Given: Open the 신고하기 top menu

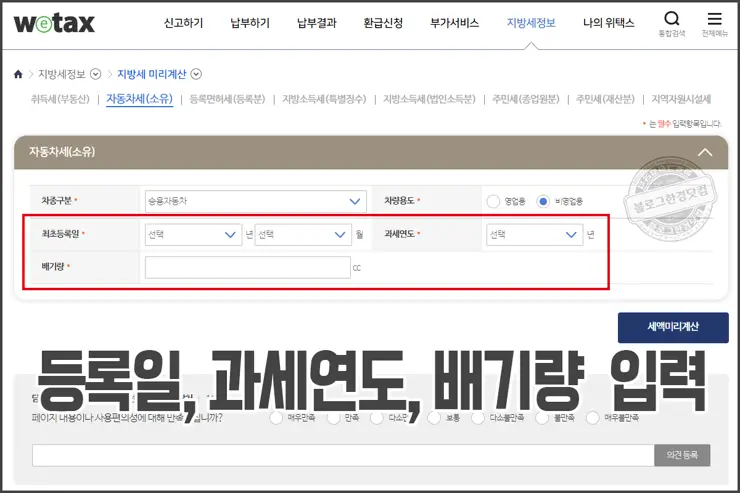Looking at the screenshot, I should click(x=183, y=23).
